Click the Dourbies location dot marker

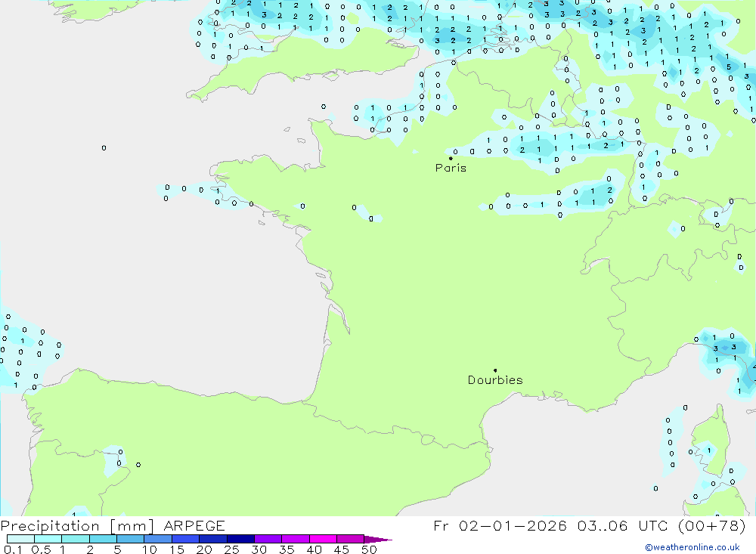tap(495, 370)
